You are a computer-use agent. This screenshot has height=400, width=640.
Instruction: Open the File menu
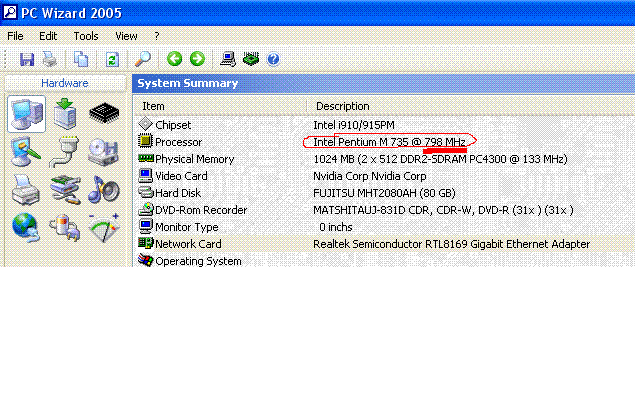point(15,36)
